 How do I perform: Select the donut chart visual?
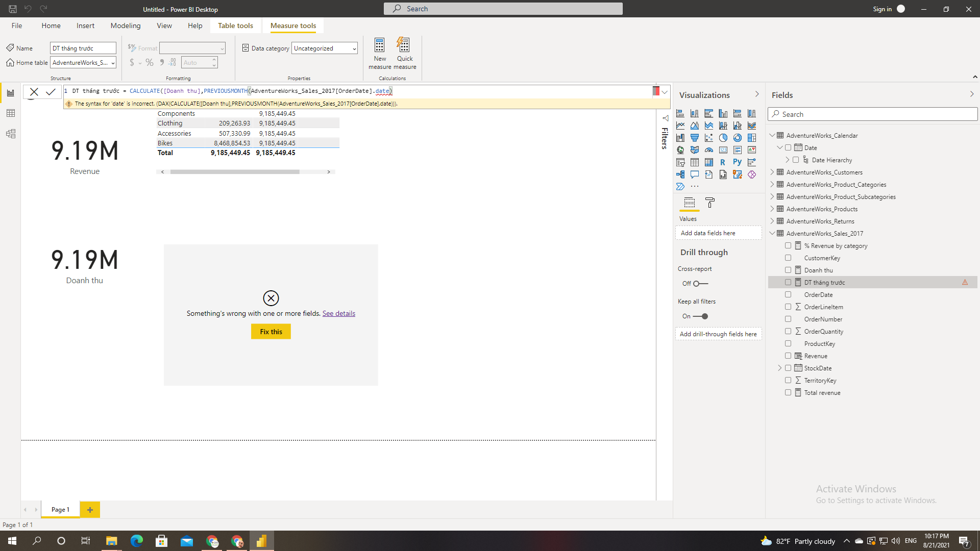click(x=738, y=138)
